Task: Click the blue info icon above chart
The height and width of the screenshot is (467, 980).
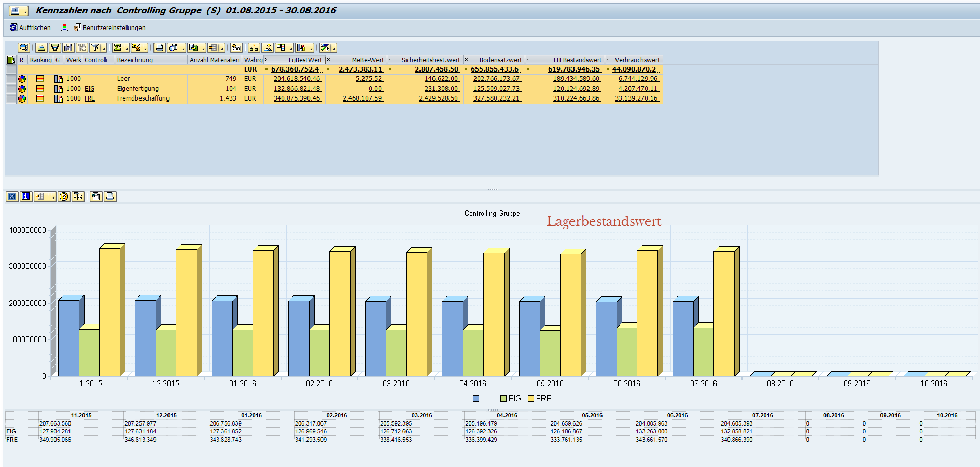Action: [x=25, y=196]
